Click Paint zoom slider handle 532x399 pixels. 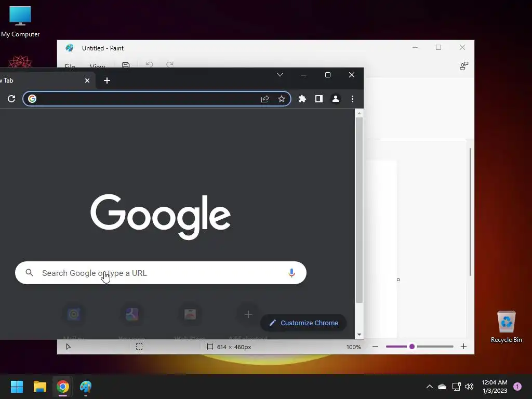412,347
